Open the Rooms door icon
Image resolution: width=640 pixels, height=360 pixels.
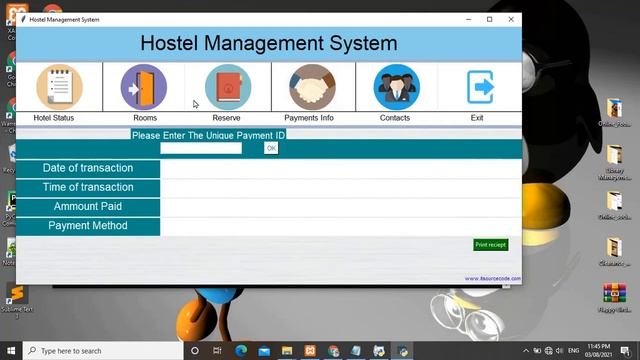[x=144, y=87]
